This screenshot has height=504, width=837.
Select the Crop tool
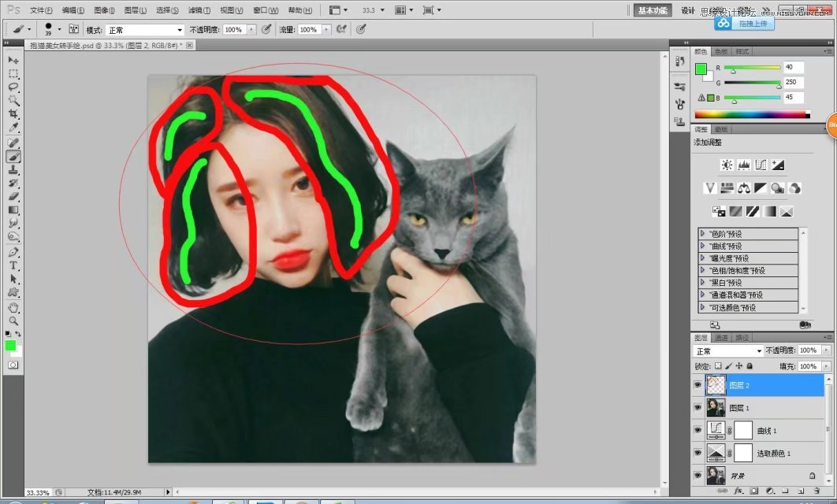point(13,113)
